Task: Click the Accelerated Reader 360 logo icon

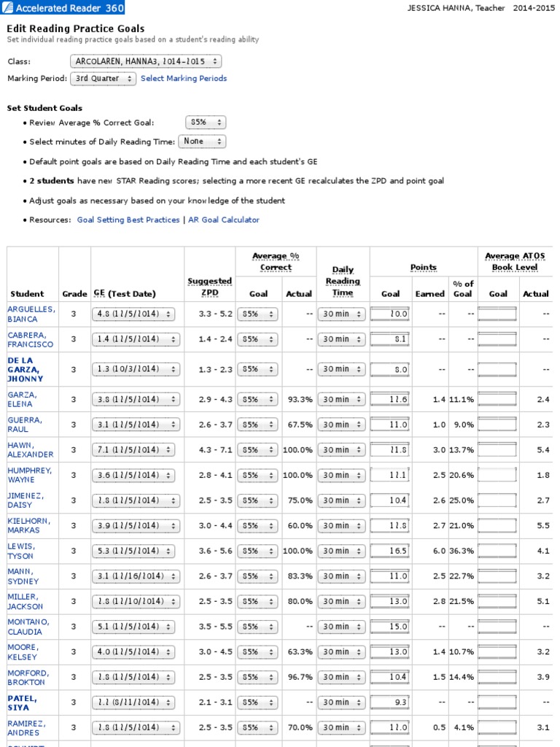Action: [x=7, y=7]
